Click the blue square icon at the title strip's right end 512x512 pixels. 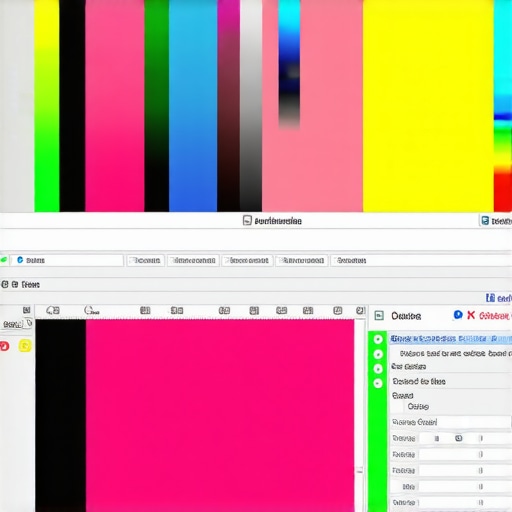pyautogui.click(x=485, y=221)
